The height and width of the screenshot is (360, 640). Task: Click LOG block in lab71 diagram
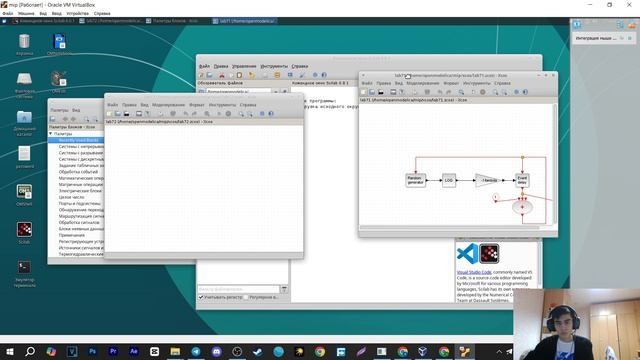point(449,180)
